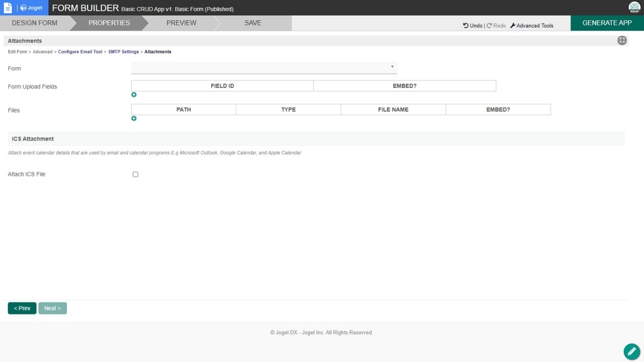
Task: Go to the Preview step
Action: pyautogui.click(x=181, y=23)
